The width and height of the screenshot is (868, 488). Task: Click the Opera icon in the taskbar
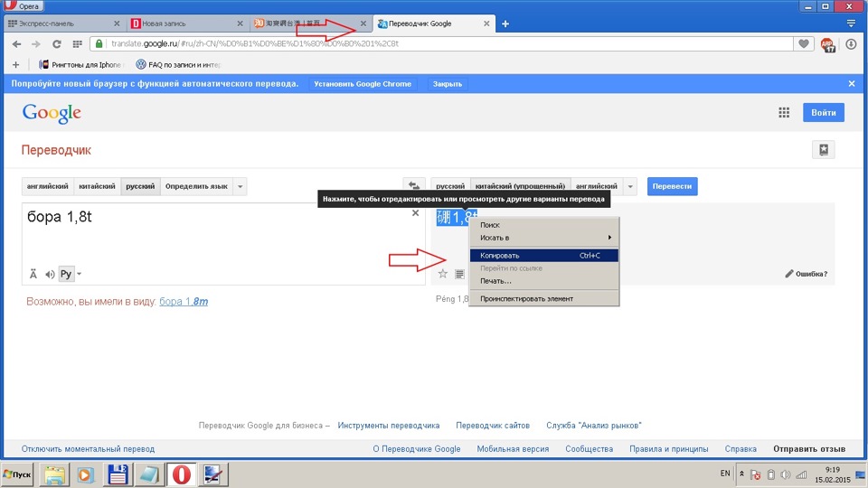182,474
